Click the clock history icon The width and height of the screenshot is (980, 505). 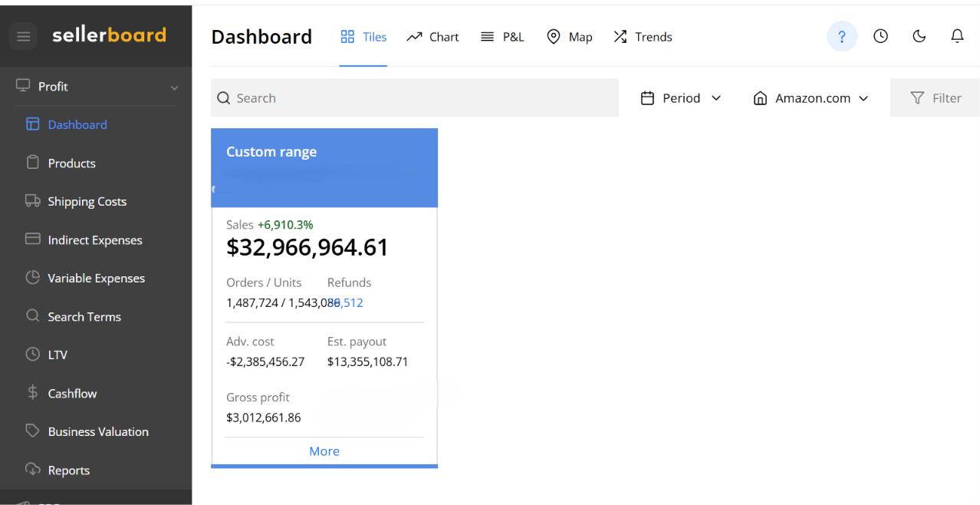point(880,36)
